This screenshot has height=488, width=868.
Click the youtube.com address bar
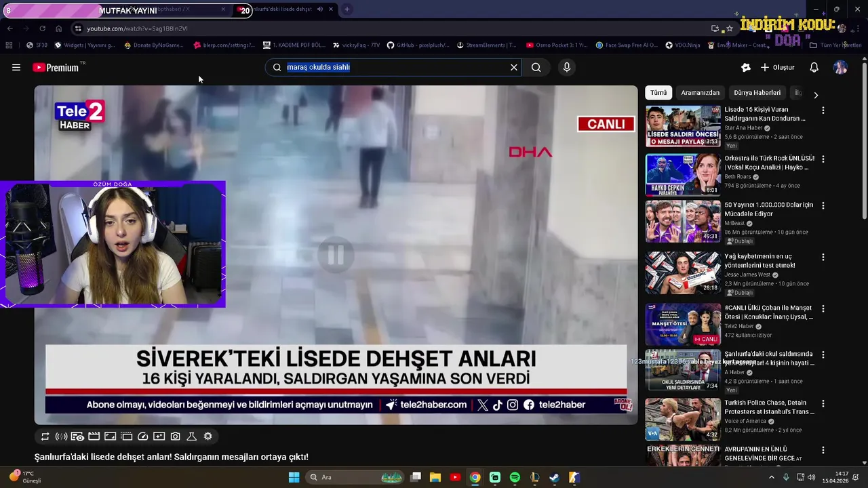pyautogui.click(x=393, y=28)
